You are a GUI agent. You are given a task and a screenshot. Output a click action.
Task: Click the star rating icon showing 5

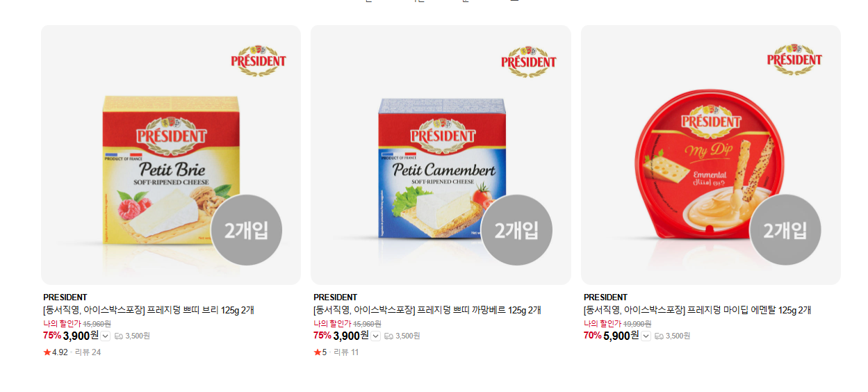[318, 352]
